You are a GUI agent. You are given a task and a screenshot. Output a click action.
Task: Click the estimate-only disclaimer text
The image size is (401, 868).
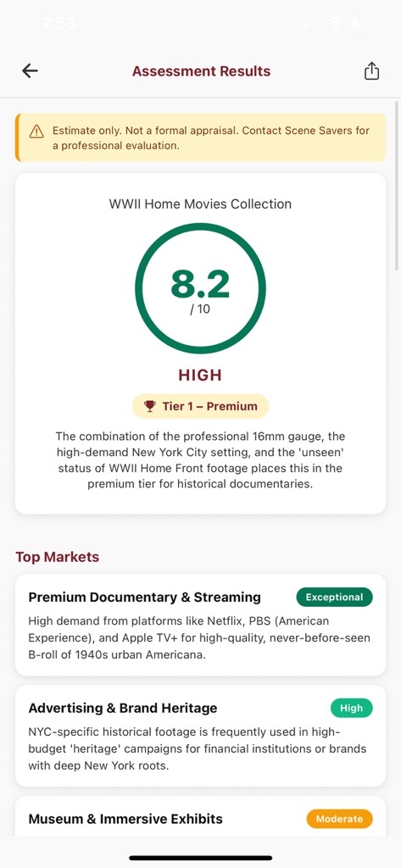coord(210,138)
